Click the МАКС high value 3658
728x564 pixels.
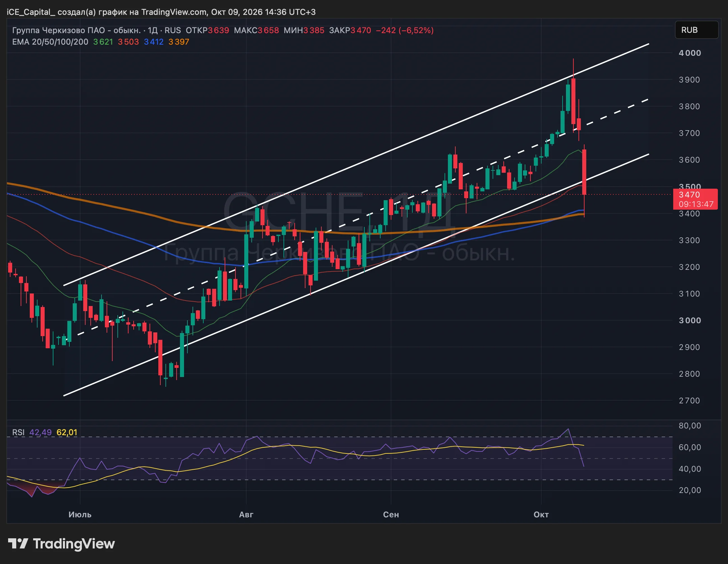coord(268,30)
